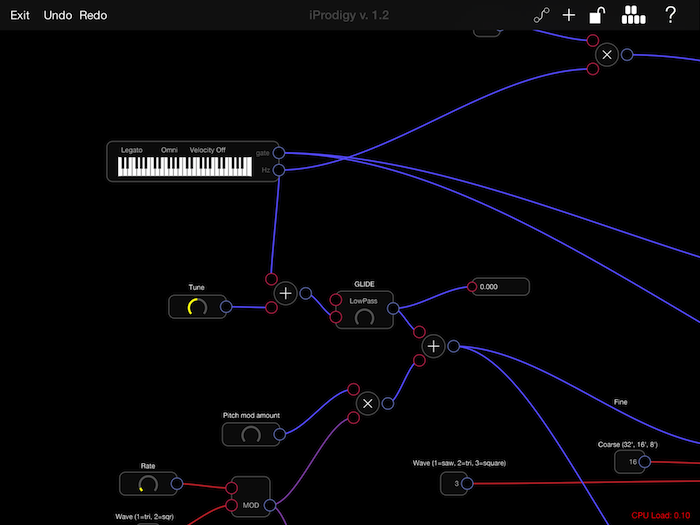The width and height of the screenshot is (700, 525).
Task: Select upper input port of LowPass
Action: point(336,300)
